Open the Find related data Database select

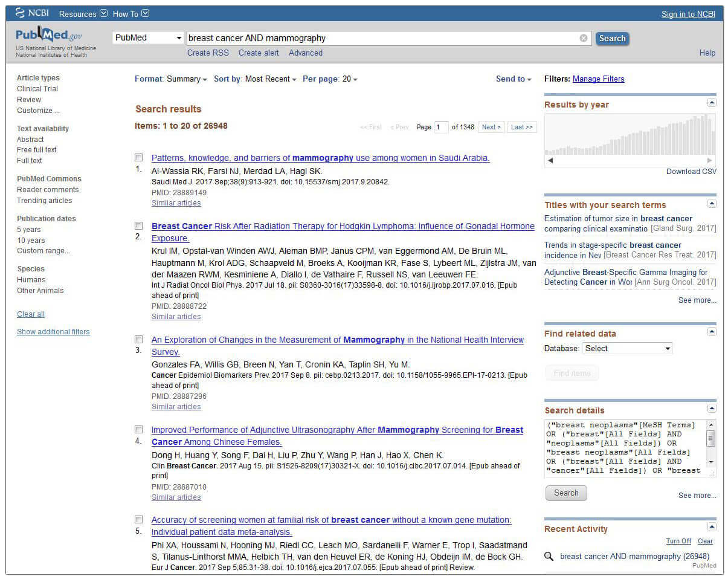tap(627, 349)
